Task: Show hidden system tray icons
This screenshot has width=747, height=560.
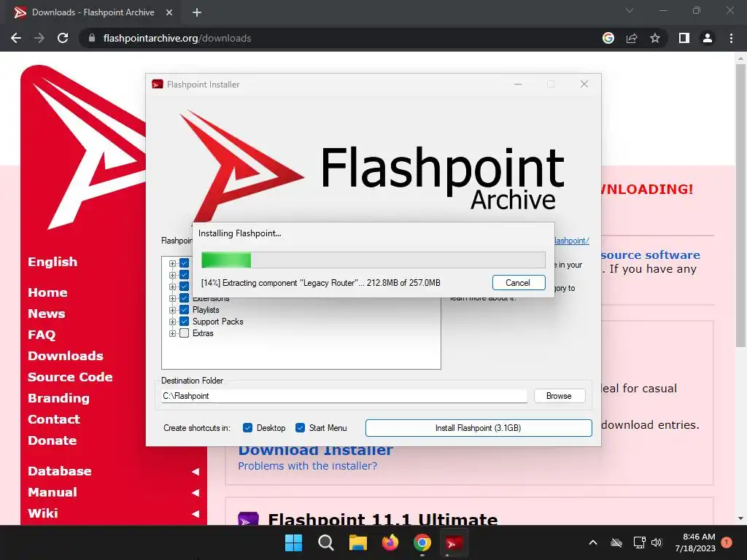Action: 593,542
